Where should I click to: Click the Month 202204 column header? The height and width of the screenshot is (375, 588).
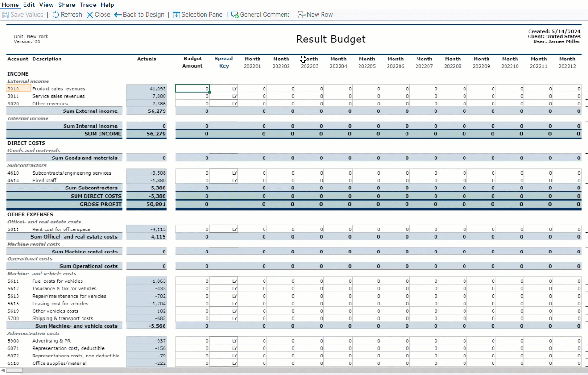[338, 63]
